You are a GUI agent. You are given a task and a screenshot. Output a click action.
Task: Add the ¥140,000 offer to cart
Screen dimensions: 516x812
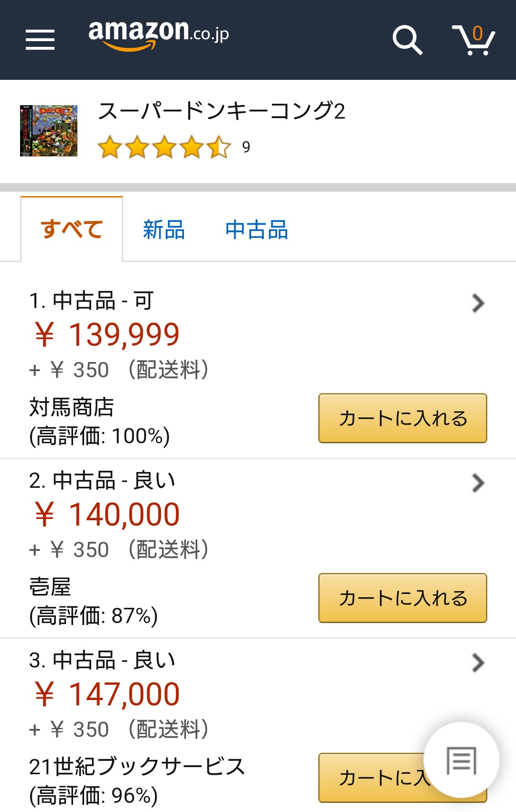tap(402, 598)
